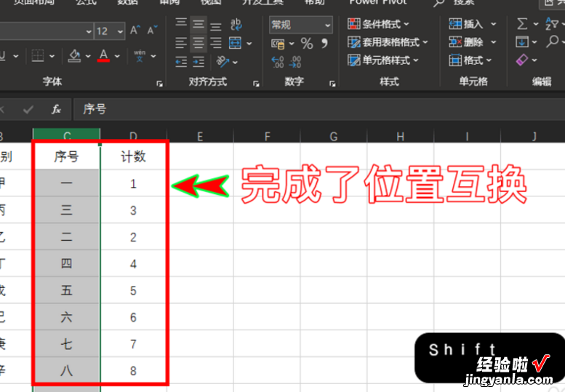Click the AutoSum sigma icon
The height and width of the screenshot is (392, 565).
tap(522, 24)
